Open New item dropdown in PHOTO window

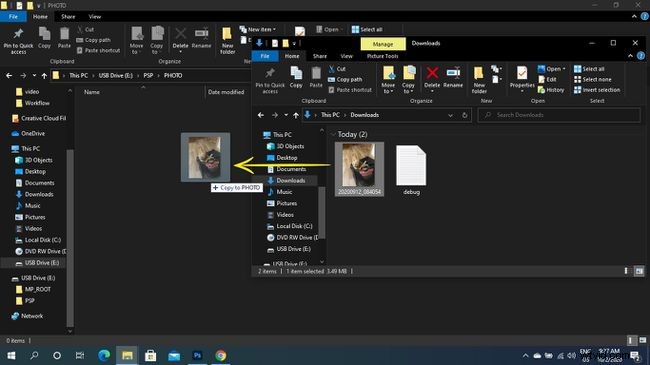[257, 29]
